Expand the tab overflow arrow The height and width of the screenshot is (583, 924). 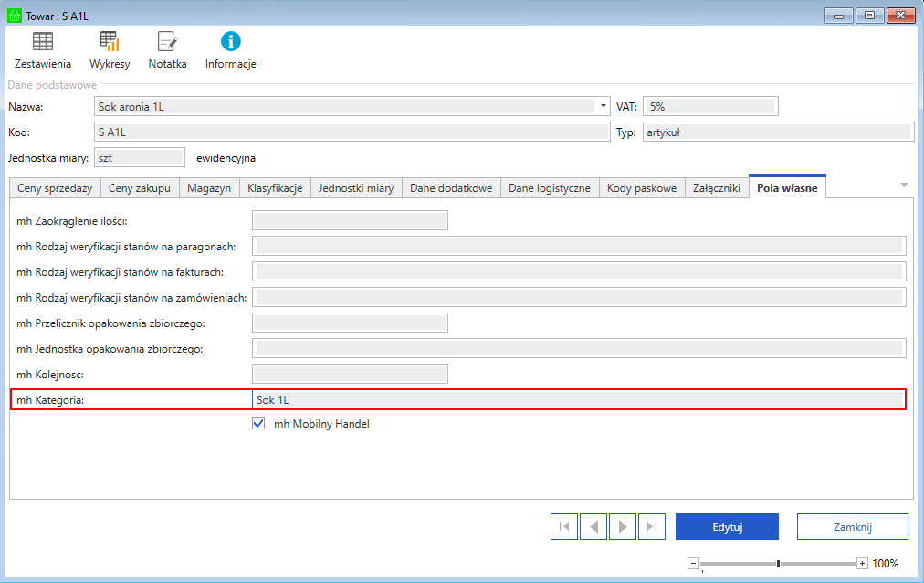[x=904, y=185]
